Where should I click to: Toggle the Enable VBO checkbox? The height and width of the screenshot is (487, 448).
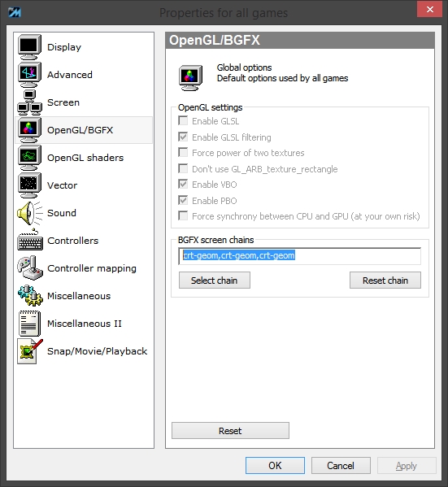click(183, 184)
